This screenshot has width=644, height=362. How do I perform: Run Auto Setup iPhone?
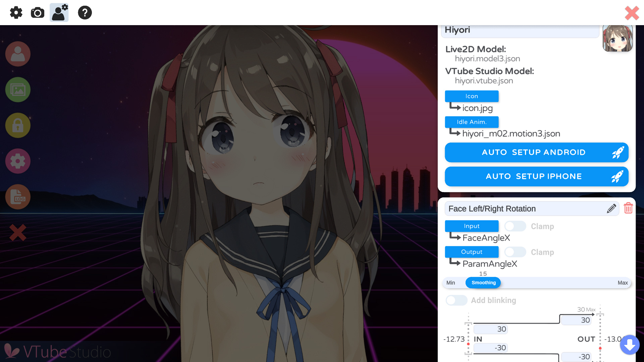[x=537, y=177]
